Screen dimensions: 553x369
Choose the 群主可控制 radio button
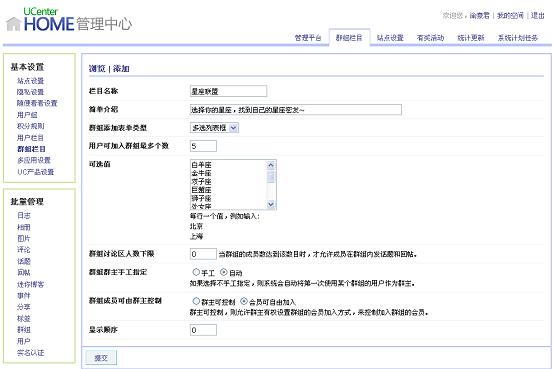pos(196,301)
